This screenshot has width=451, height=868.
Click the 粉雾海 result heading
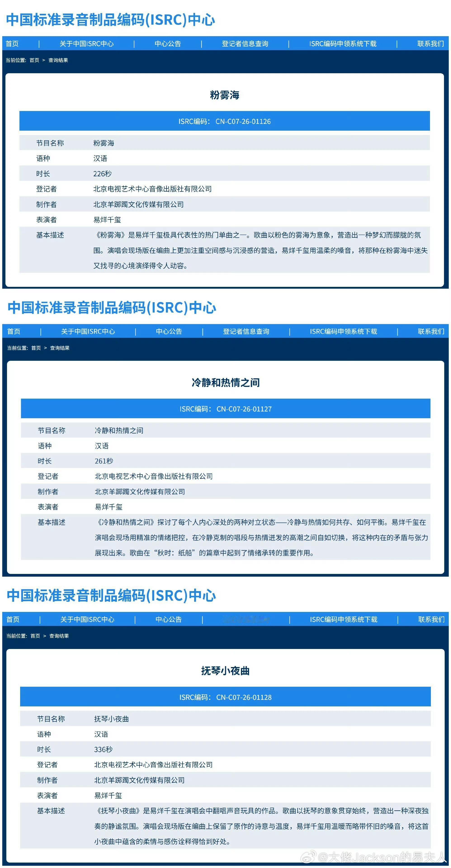tap(224, 95)
